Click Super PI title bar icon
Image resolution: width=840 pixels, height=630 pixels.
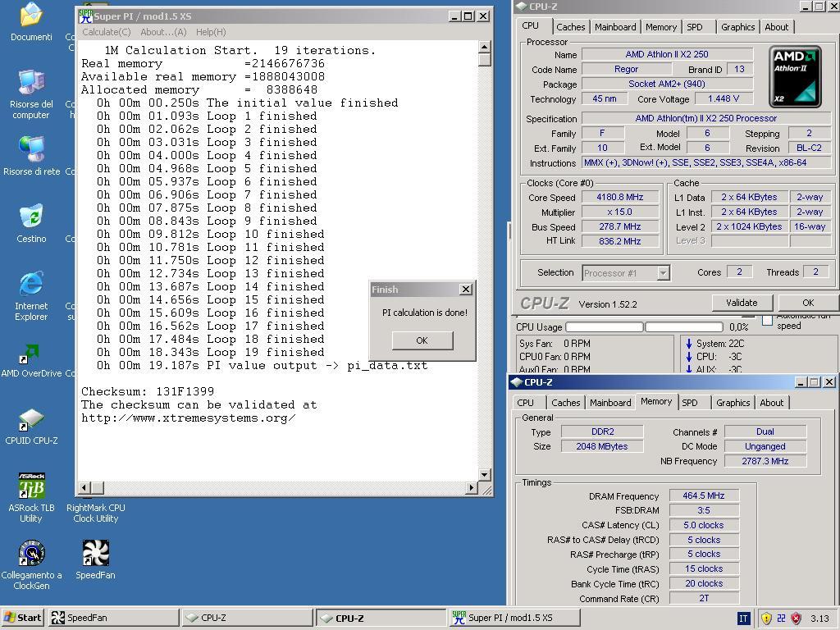point(85,16)
